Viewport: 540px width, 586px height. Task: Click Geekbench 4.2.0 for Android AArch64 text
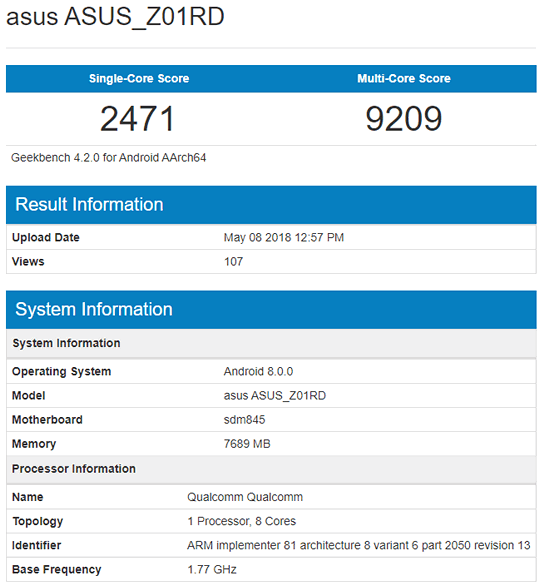[x=108, y=158]
